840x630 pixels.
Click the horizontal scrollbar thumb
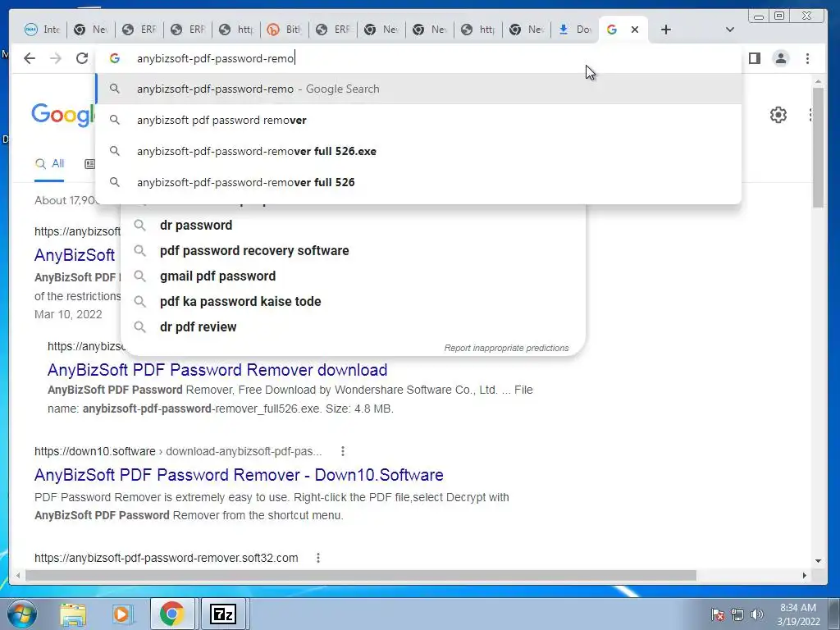pyautogui.click(x=361, y=575)
